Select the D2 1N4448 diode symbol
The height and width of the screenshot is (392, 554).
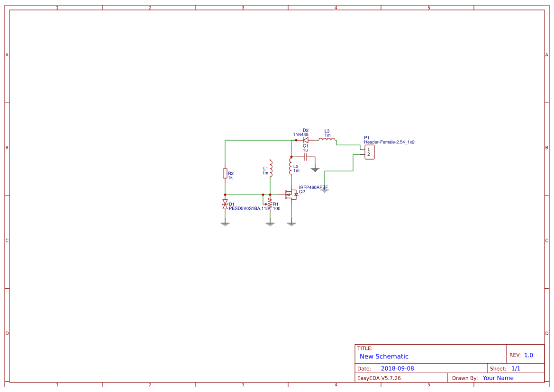pos(306,140)
